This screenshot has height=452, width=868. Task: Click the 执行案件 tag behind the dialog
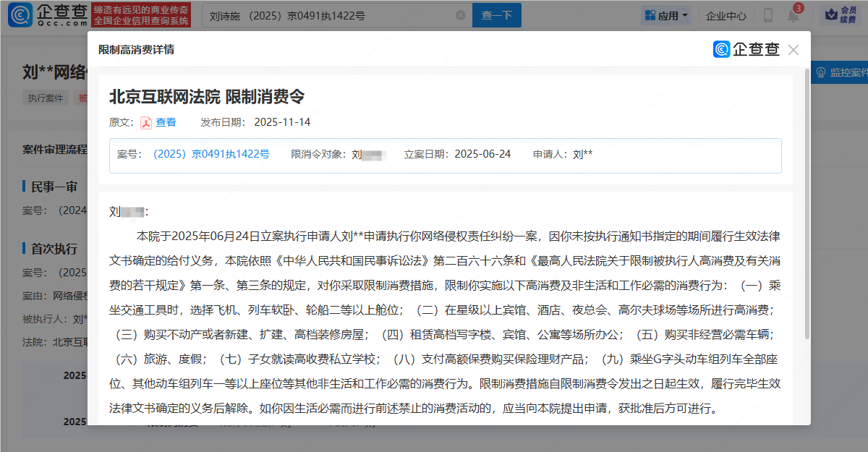[x=46, y=98]
